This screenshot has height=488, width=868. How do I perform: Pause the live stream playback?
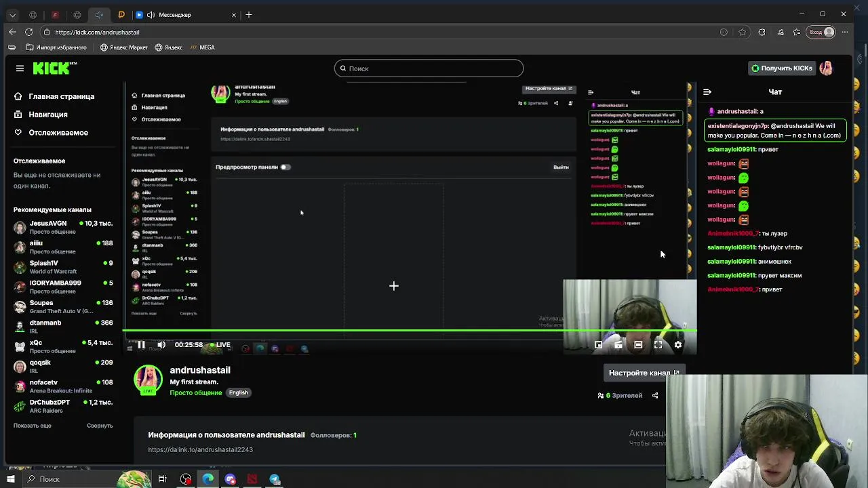(141, 345)
